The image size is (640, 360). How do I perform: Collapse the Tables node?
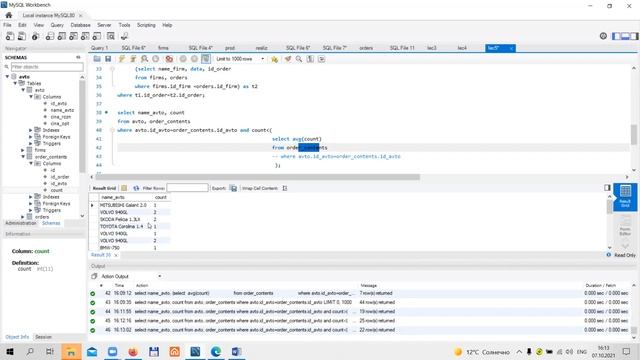click(x=16, y=83)
